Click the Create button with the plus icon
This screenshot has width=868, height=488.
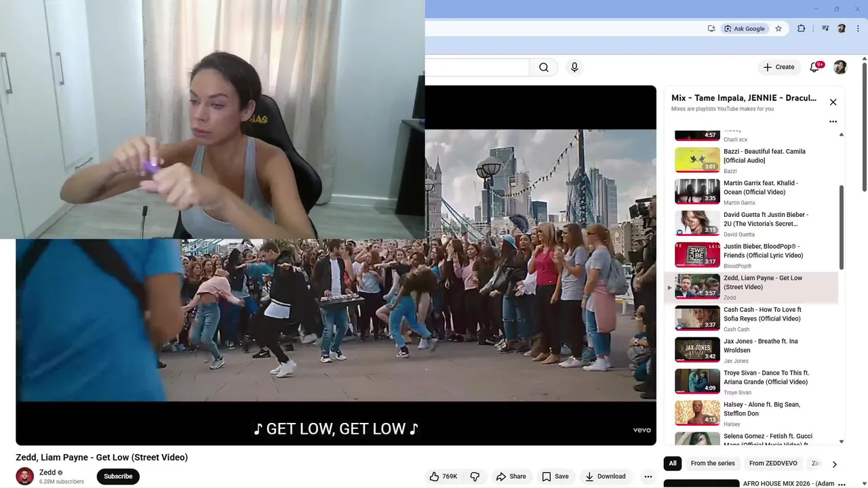click(x=778, y=67)
